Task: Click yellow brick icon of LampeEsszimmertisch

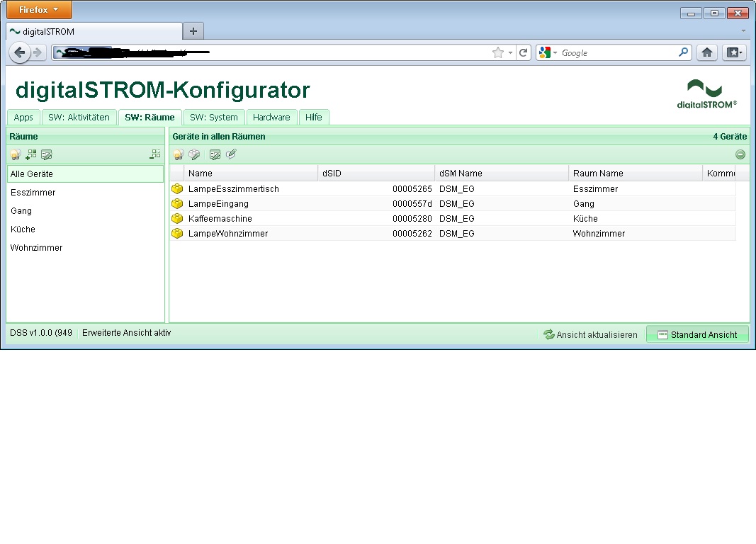Action: point(177,188)
